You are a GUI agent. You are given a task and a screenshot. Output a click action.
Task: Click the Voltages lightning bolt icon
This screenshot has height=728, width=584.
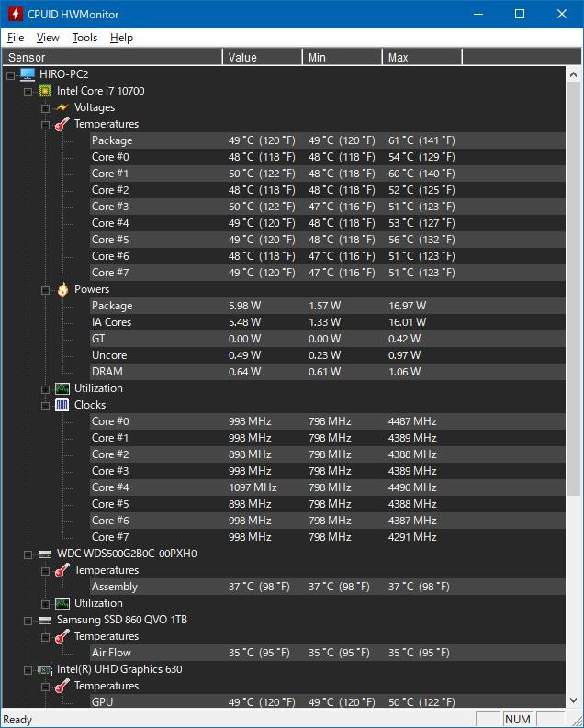tap(62, 107)
